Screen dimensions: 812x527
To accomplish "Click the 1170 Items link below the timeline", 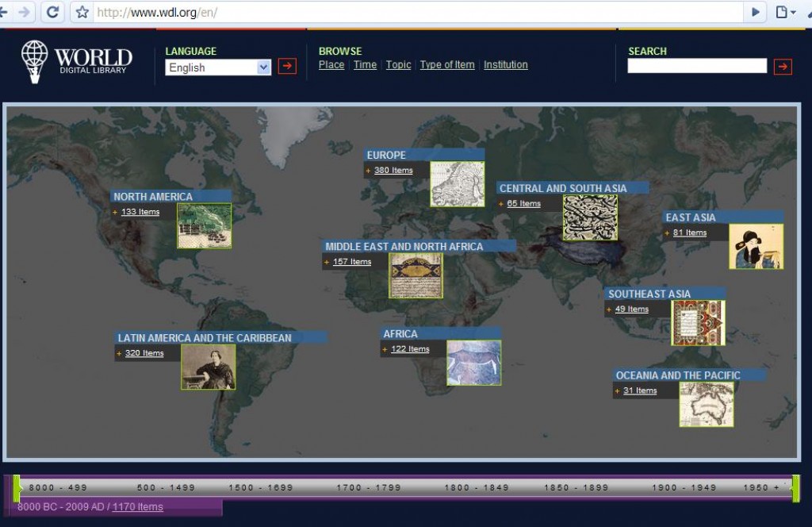I will [x=136, y=506].
